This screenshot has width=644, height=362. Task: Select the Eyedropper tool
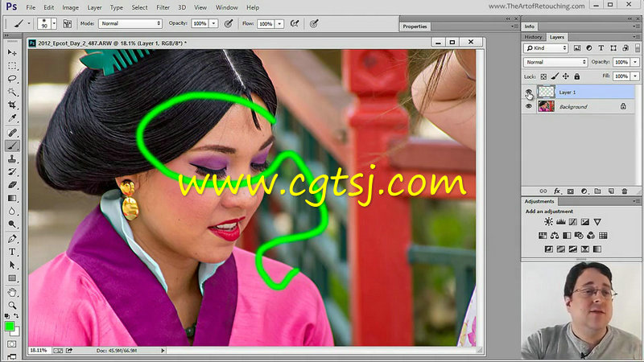(12, 118)
